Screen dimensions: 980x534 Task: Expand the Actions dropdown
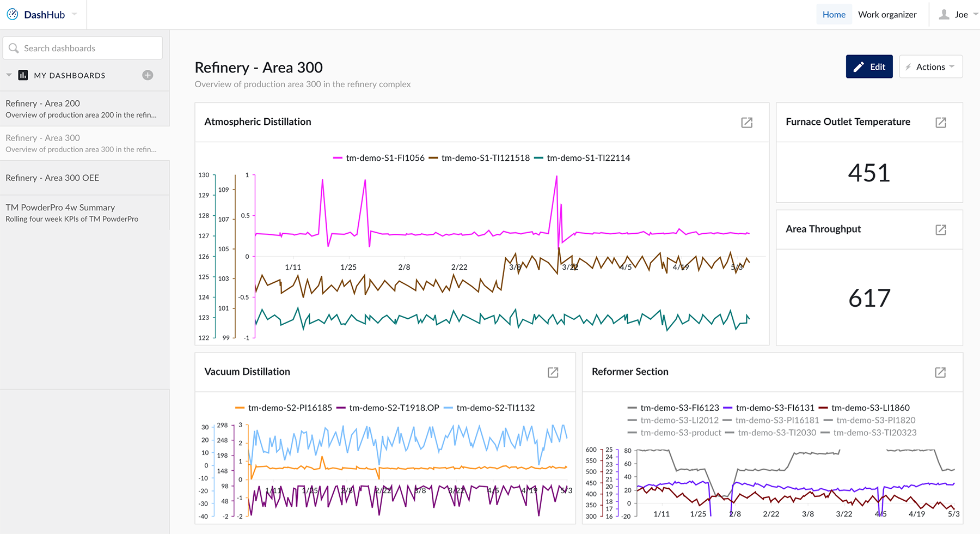coord(930,67)
